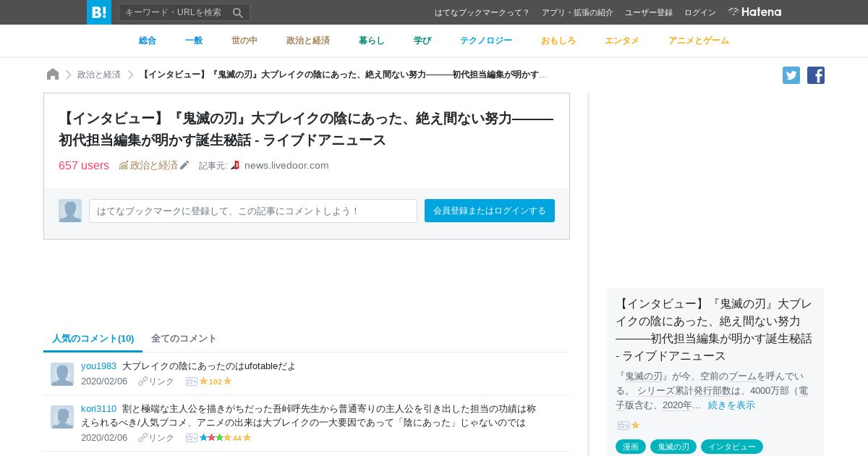Click the star-add icon on kori3110's comment

coord(192,438)
